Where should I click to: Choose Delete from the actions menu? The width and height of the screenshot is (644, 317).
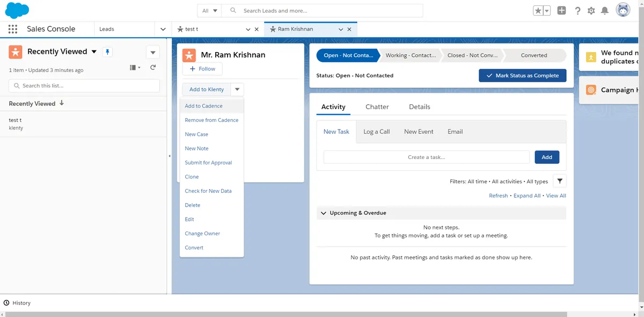tap(211, 205)
